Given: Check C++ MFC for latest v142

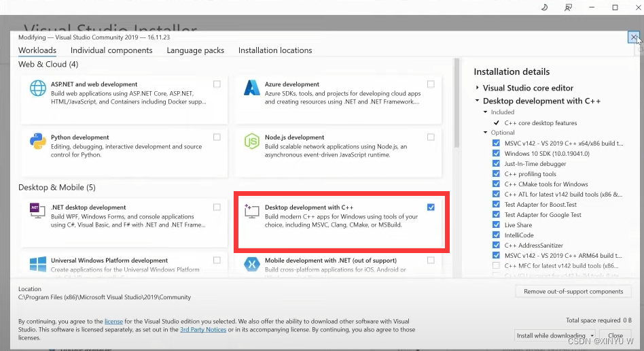Looking at the screenshot, I should tap(496, 265).
